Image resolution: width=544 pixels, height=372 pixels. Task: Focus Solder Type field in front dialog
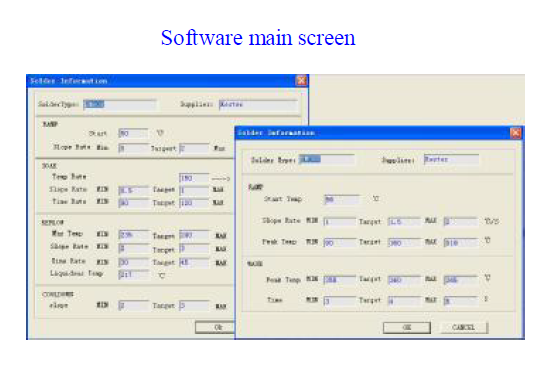coord(326,159)
